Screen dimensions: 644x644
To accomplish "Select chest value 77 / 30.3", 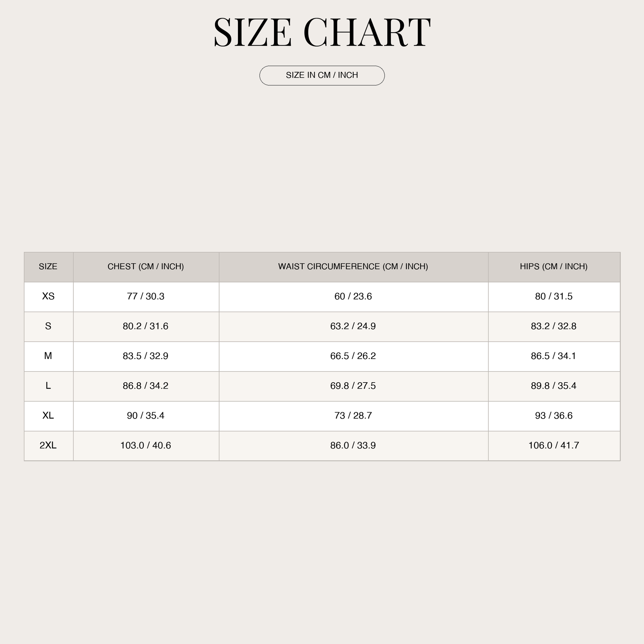I will (146, 296).
